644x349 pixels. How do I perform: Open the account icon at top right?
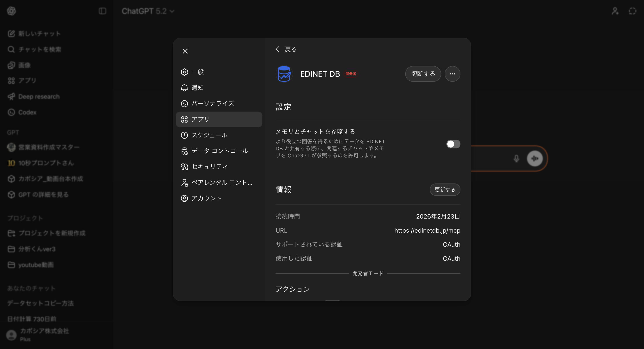pyautogui.click(x=615, y=11)
